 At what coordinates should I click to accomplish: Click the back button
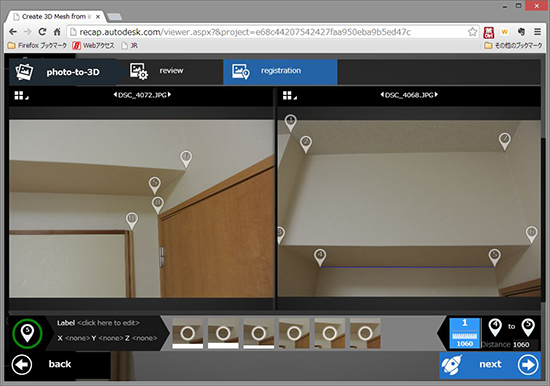coord(42,365)
